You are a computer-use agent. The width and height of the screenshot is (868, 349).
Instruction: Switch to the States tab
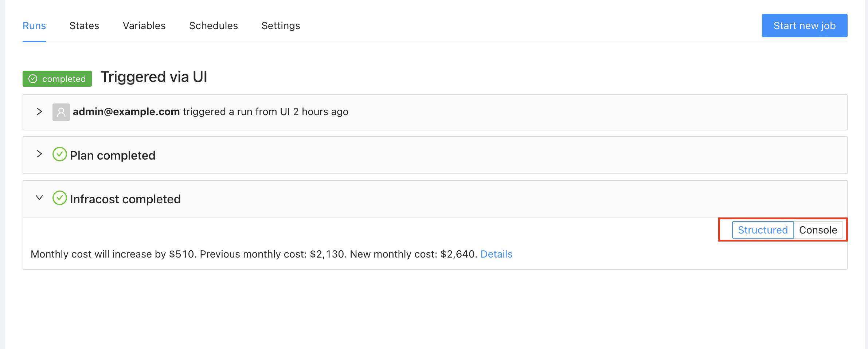click(84, 26)
